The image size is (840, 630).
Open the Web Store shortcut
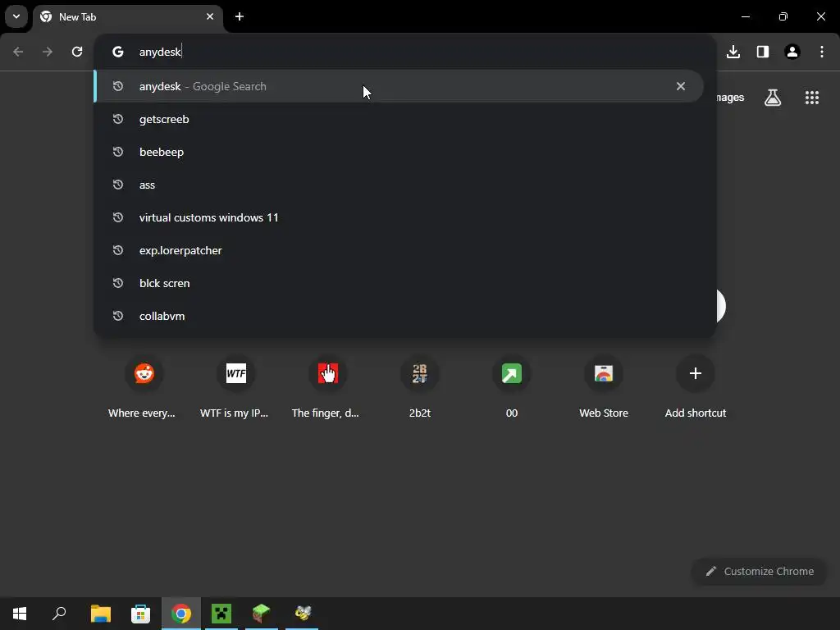pyautogui.click(x=603, y=387)
